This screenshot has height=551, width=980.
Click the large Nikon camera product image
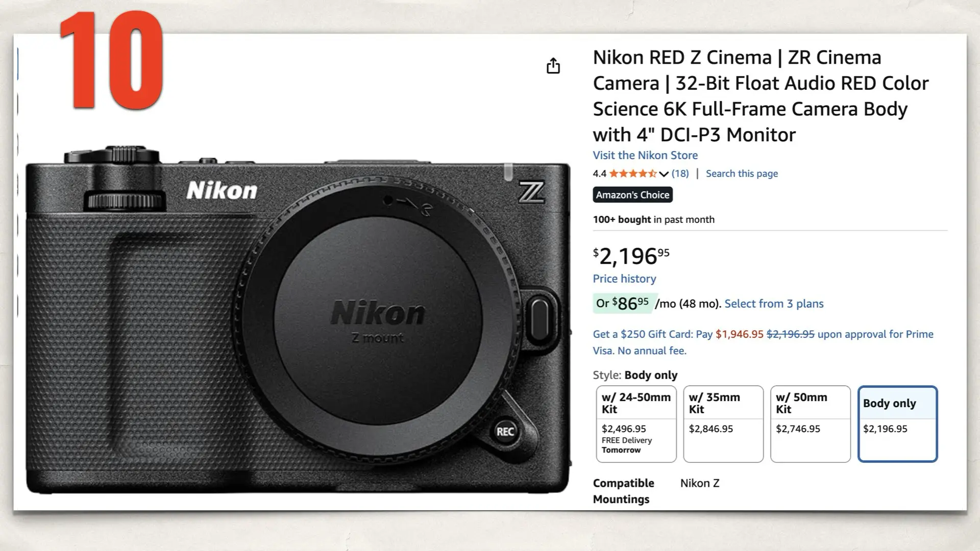(296, 316)
